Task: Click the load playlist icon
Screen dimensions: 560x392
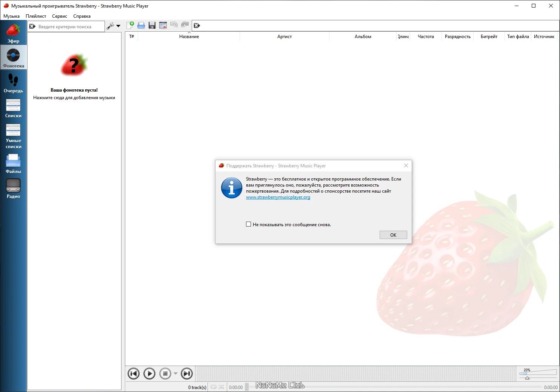Action: [x=141, y=25]
